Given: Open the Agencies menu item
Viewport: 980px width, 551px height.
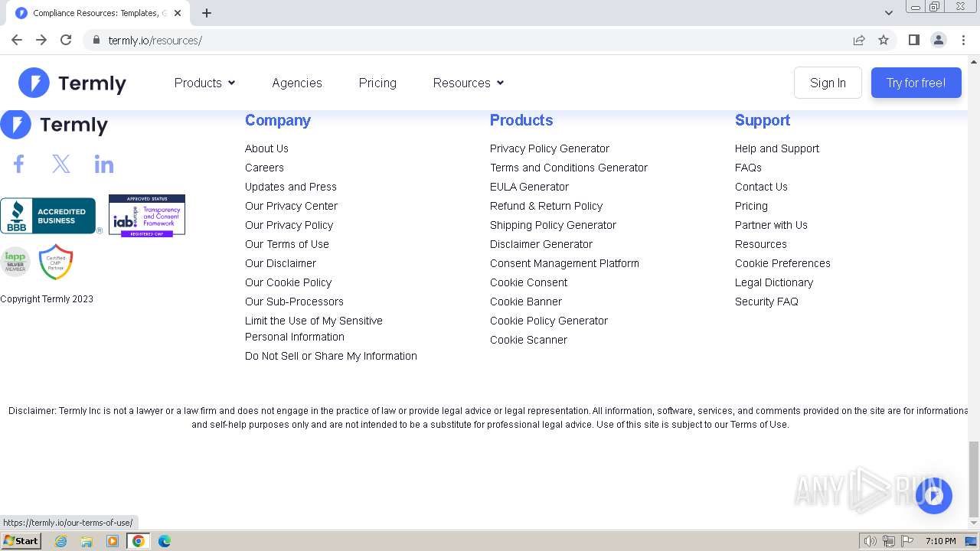Looking at the screenshot, I should coord(297,83).
